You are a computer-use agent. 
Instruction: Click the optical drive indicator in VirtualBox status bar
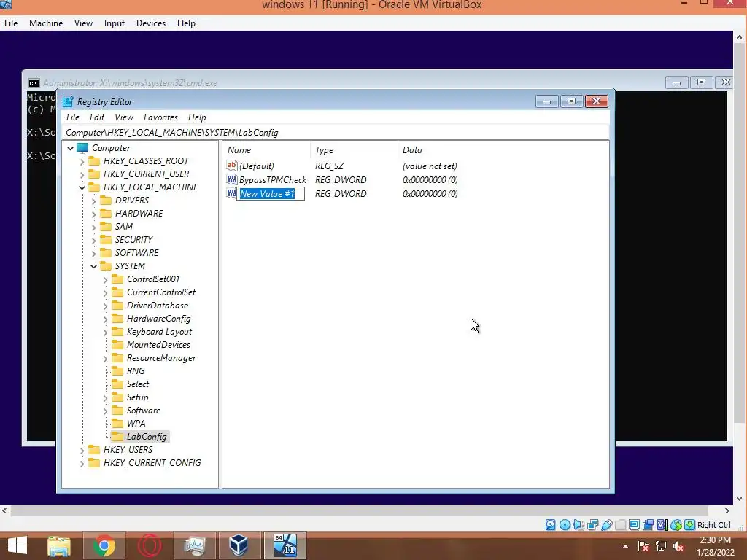pyautogui.click(x=565, y=525)
